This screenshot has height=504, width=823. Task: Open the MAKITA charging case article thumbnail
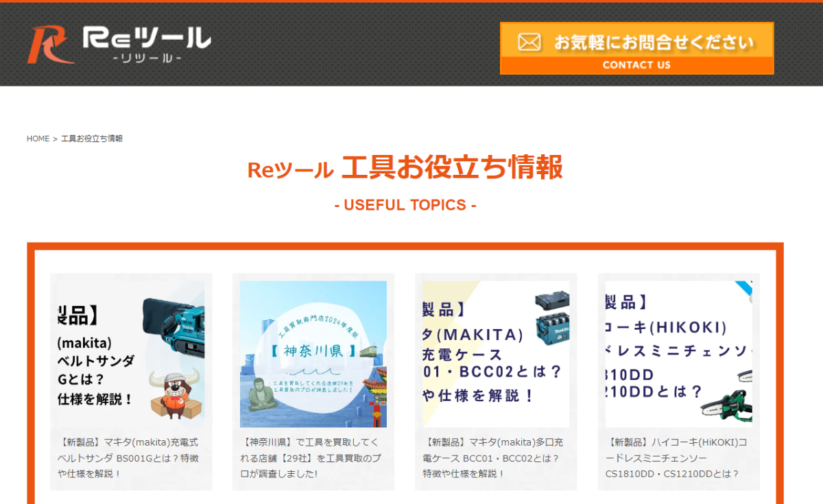[496, 354]
